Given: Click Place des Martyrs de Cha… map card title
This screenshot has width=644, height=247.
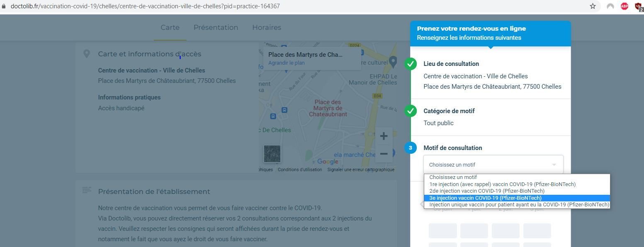Looking at the screenshot, I should [306, 54].
